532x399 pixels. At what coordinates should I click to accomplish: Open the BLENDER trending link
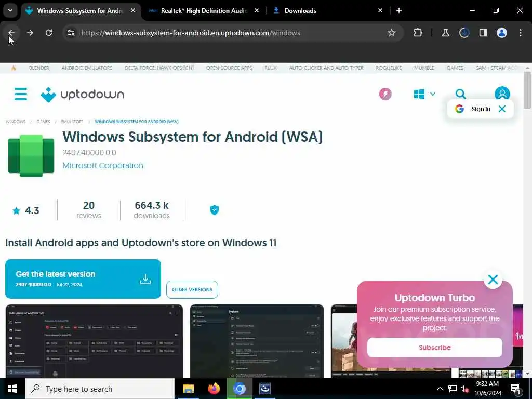[39, 68]
